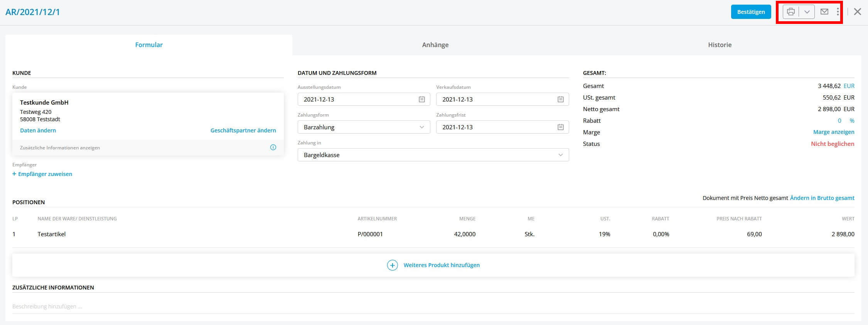Click the ARTIKELNUMMER column header
The height and width of the screenshot is (325, 868).
tap(377, 219)
